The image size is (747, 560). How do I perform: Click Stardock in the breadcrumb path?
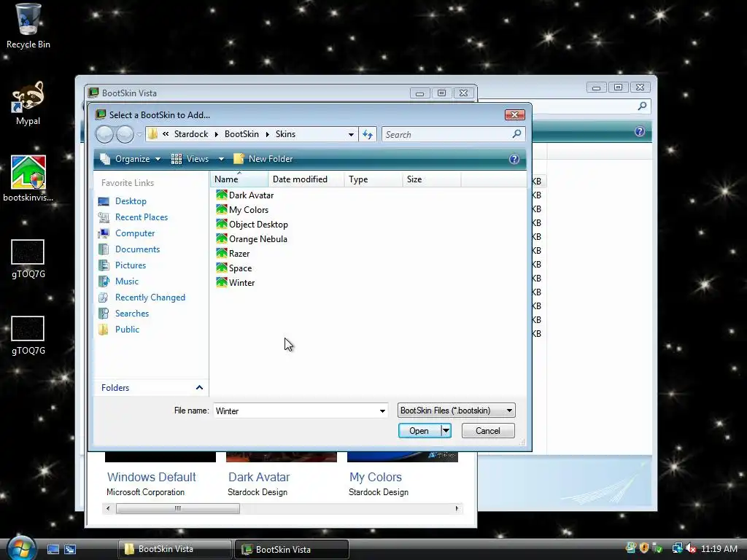191,134
